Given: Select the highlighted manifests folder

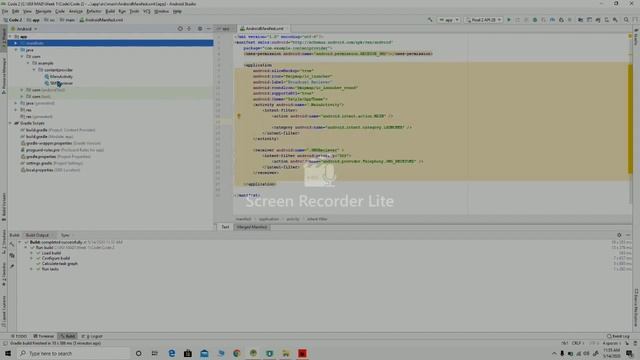Looking at the screenshot, I should tap(110, 43).
